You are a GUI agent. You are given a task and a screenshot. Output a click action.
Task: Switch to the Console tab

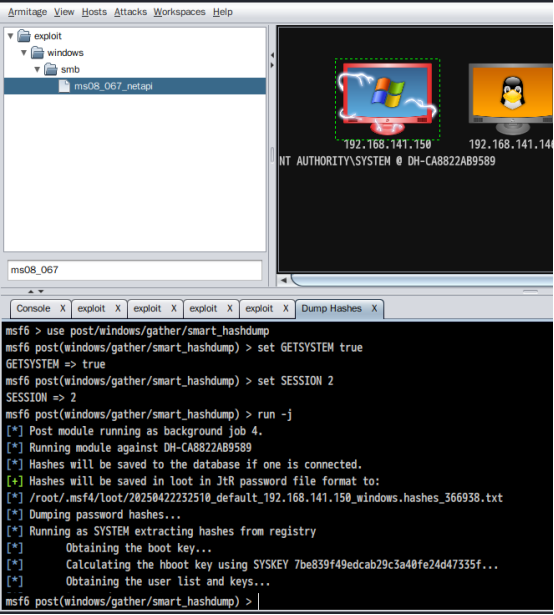[x=33, y=309]
